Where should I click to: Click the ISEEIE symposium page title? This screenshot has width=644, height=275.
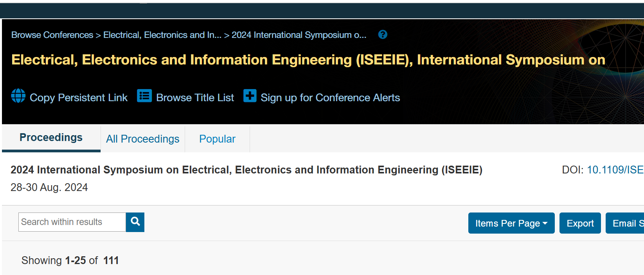coord(308,60)
